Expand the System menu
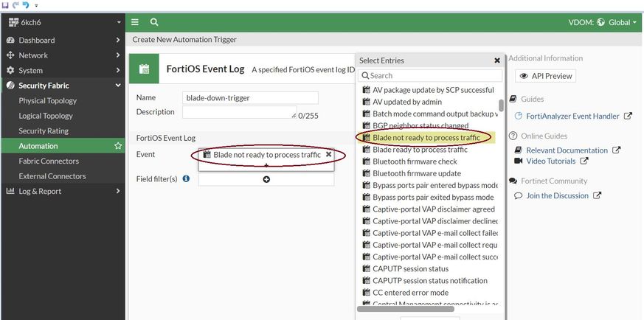 pyautogui.click(x=63, y=71)
